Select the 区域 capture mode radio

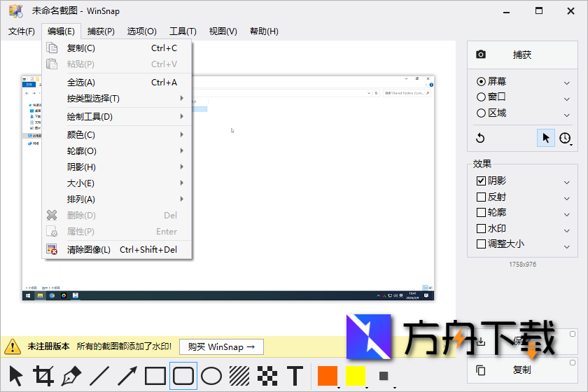point(481,113)
